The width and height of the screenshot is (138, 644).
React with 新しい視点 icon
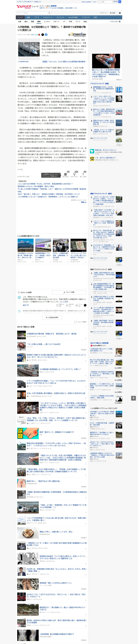[83, 174]
